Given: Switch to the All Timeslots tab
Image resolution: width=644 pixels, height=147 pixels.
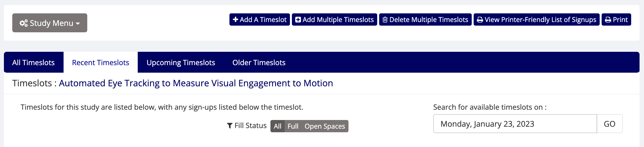Looking at the screenshot, I should (33, 62).
